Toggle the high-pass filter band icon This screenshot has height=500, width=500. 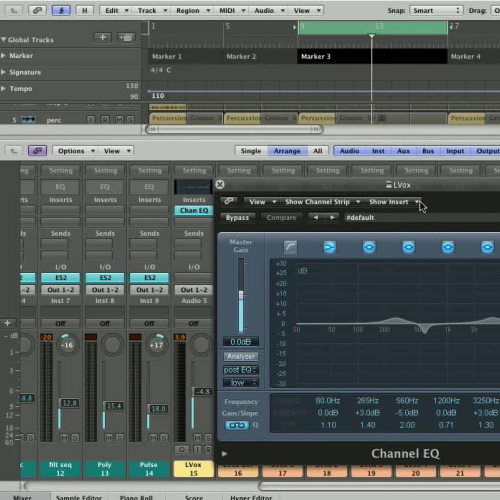coord(290,247)
